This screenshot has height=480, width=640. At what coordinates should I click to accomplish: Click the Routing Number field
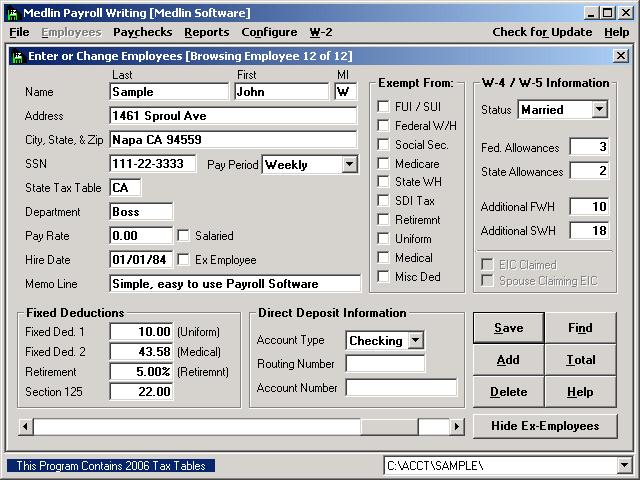click(385, 364)
